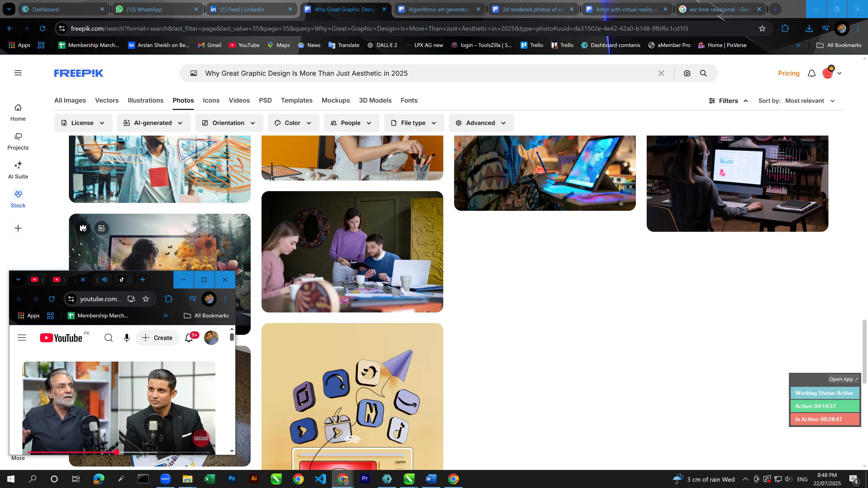This screenshot has height=488, width=868.
Task: Click the Freepik search text field
Action: click(x=428, y=73)
